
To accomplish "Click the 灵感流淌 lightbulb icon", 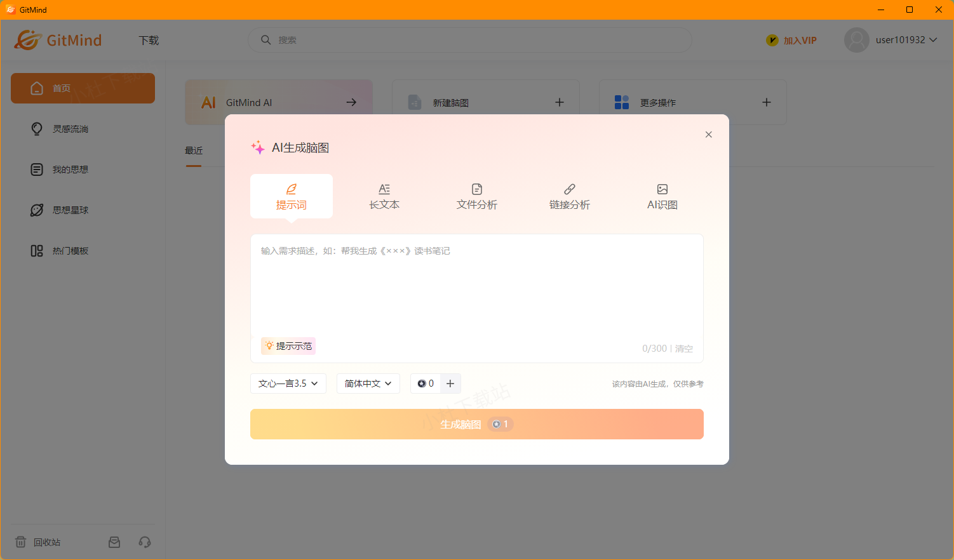I will coord(37,129).
